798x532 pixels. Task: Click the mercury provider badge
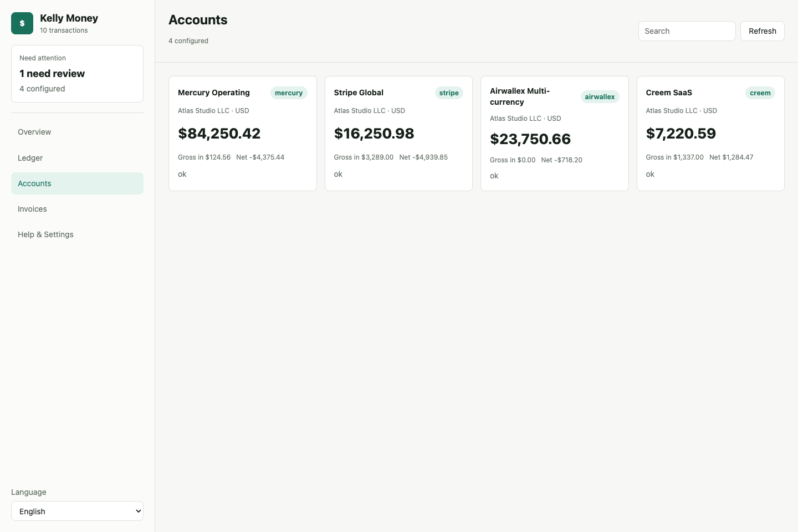click(x=289, y=93)
